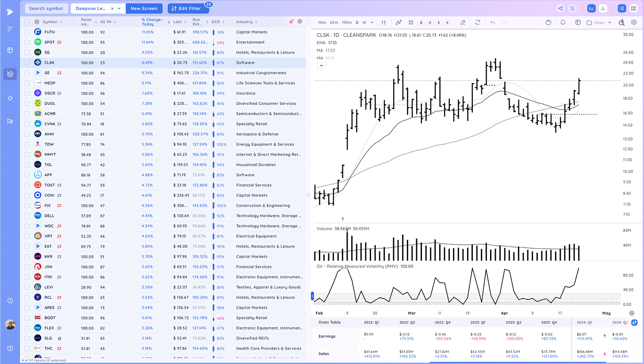Open the Symbol column gear icon
This screenshot has width=644, height=364.
[37, 22]
